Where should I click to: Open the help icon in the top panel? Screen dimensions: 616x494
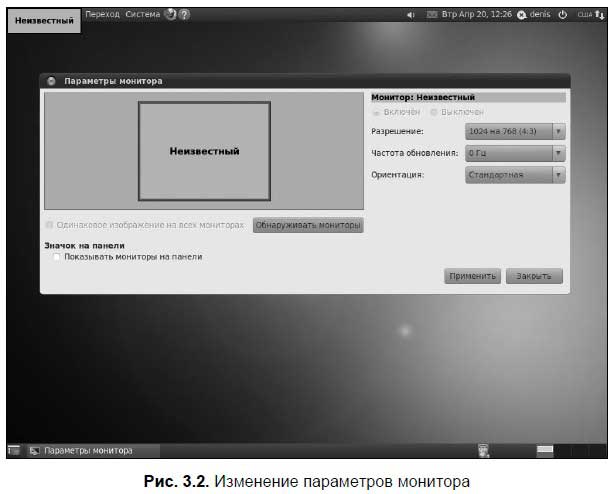(185, 15)
